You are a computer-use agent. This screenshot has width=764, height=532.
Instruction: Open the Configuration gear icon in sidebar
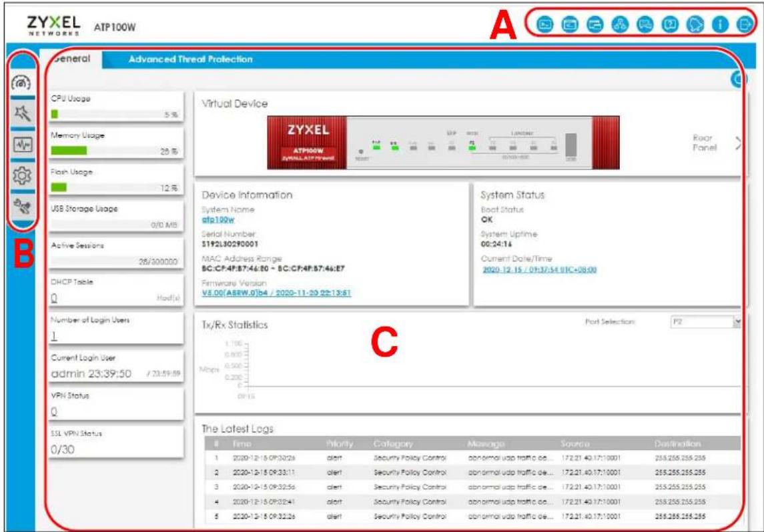point(21,176)
